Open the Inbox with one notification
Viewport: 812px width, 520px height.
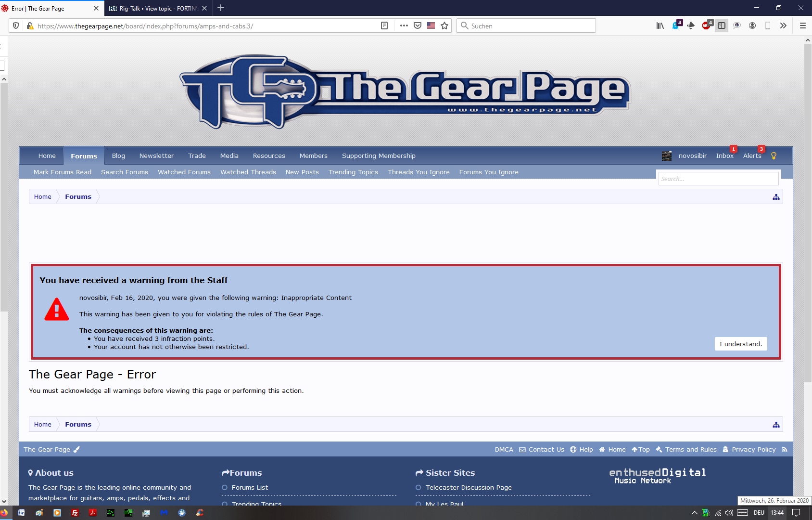pyautogui.click(x=725, y=156)
